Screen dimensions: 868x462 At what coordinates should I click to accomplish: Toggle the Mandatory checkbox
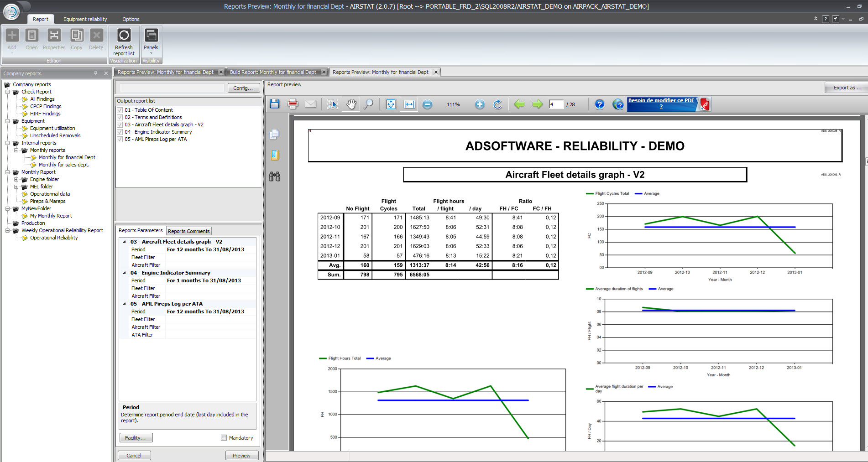(x=224, y=438)
